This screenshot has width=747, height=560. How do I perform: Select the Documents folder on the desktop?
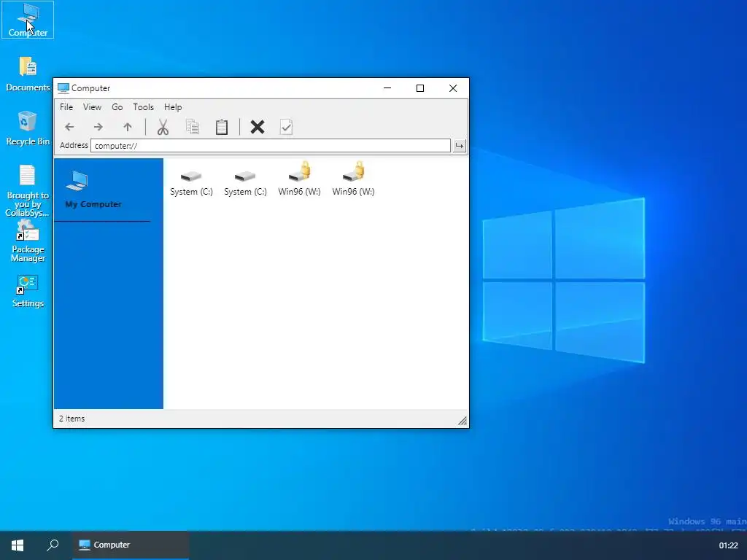28,74
